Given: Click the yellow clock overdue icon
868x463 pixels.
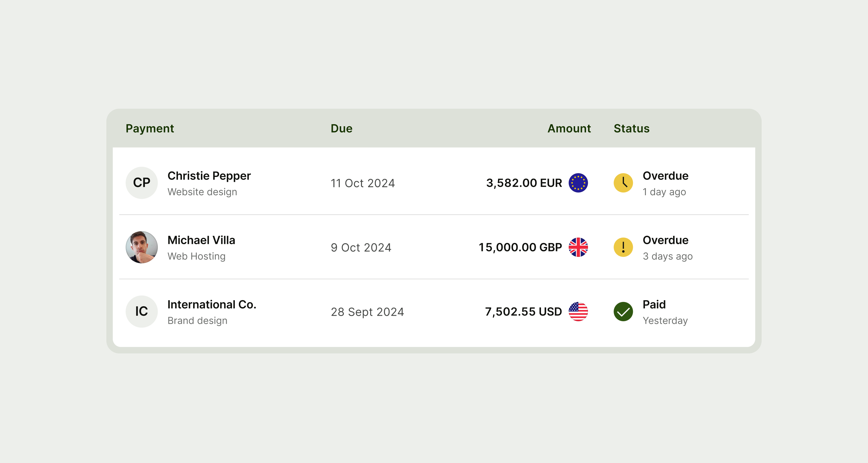Looking at the screenshot, I should tap(623, 183).
